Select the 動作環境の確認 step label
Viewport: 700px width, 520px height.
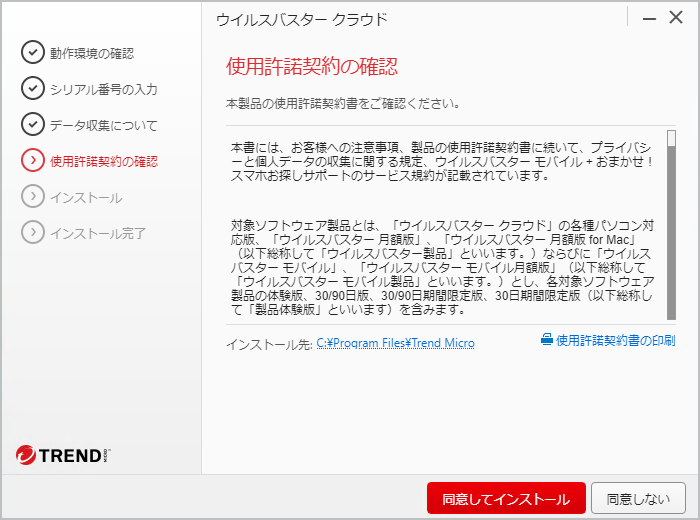click(x=92, y=53)
